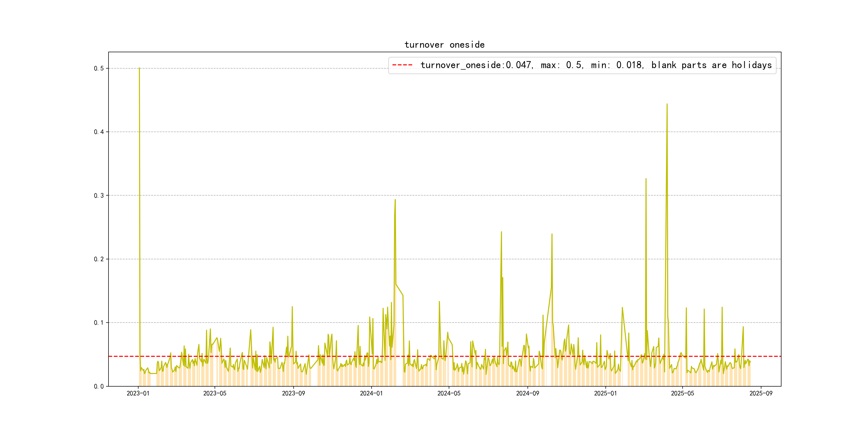Click the 2024-01 x-axis label

tap(371, 393)
